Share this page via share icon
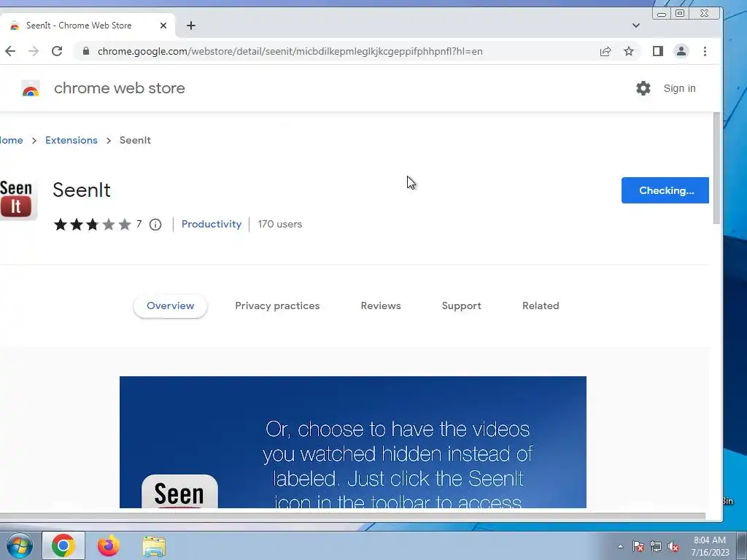This screenshot has width=747, height=560. 605,52
